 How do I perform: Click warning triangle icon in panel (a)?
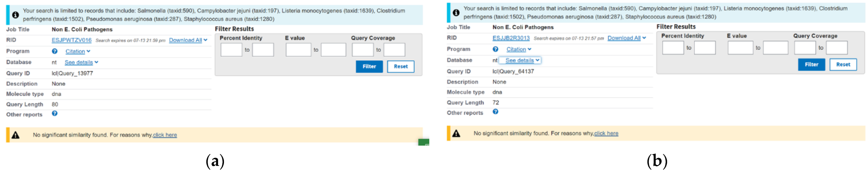point(16,135)
